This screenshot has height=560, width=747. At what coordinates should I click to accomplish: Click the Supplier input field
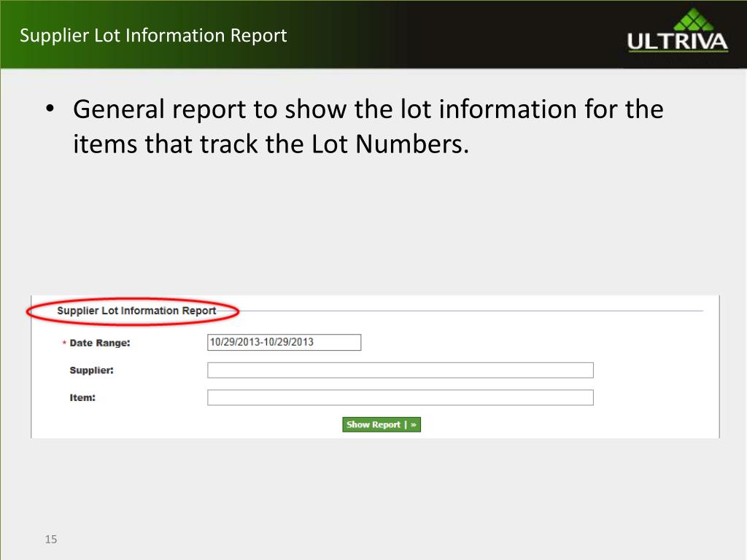click(400, 370)
